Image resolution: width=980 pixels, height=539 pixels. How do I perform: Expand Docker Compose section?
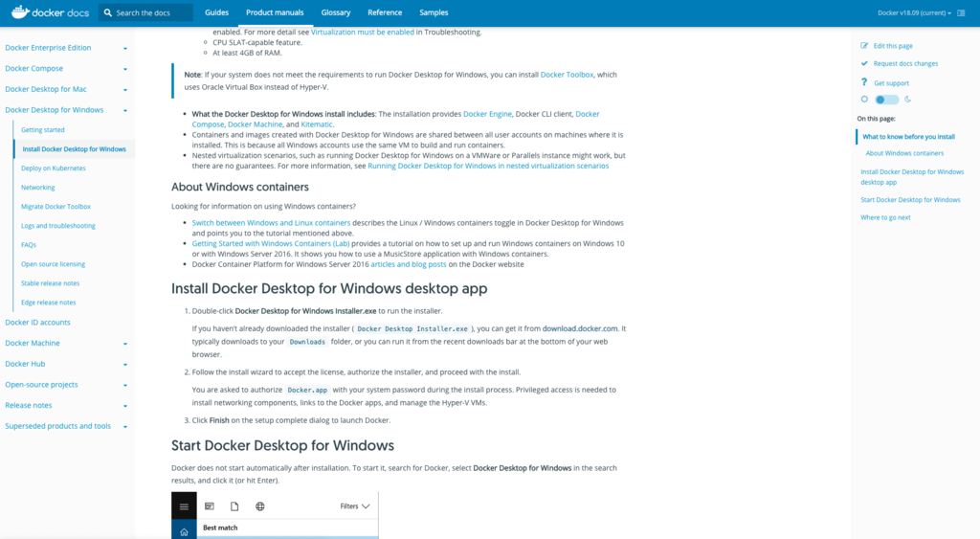[125, 69]
